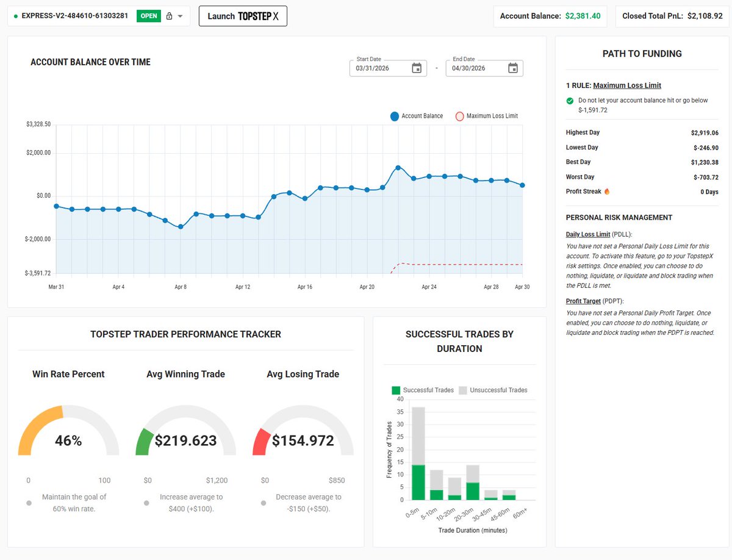Open the Profit Target link
This screenshot has height=560, width=732.
(583, 301)
